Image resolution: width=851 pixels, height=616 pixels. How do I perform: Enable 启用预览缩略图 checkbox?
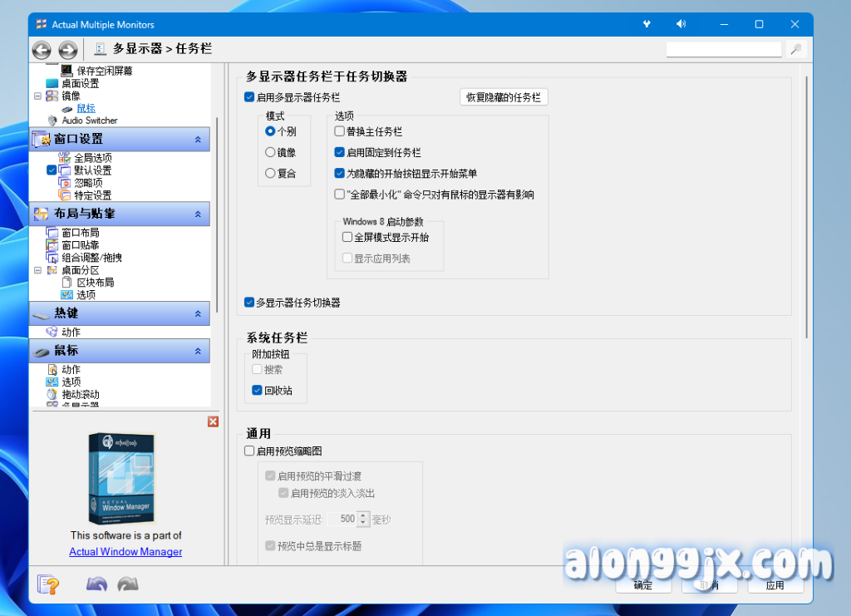coord(249,451)
